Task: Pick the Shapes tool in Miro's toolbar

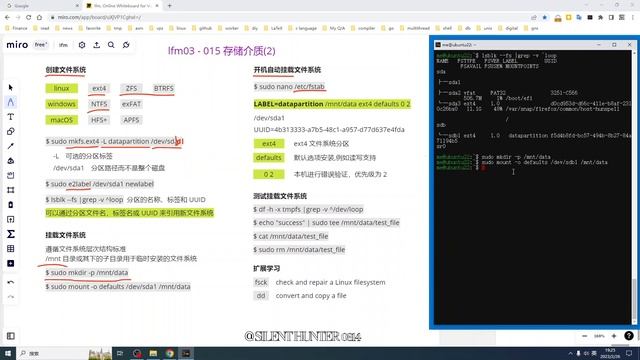Action: (x=11, y=131)
